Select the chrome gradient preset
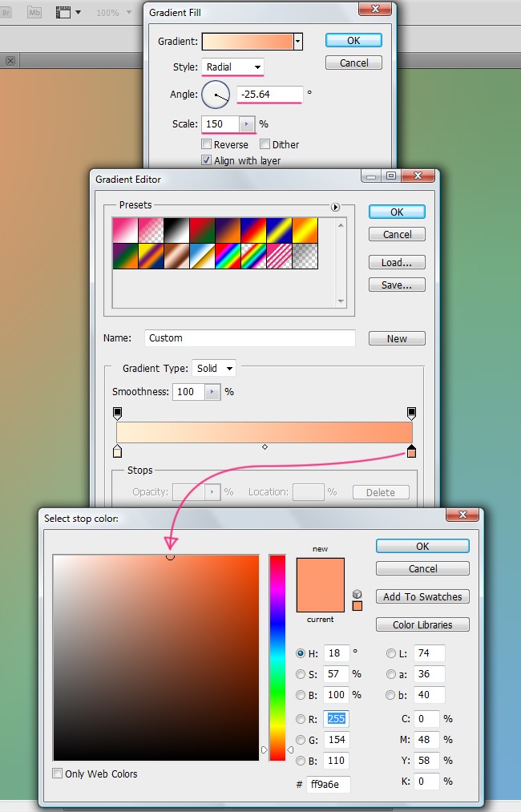The width and height of the screenshot is (521, 812). (x=202, y=256)
